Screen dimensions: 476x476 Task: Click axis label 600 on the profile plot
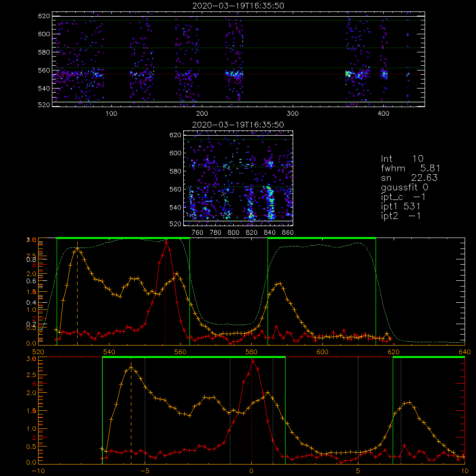click(322, 352)
